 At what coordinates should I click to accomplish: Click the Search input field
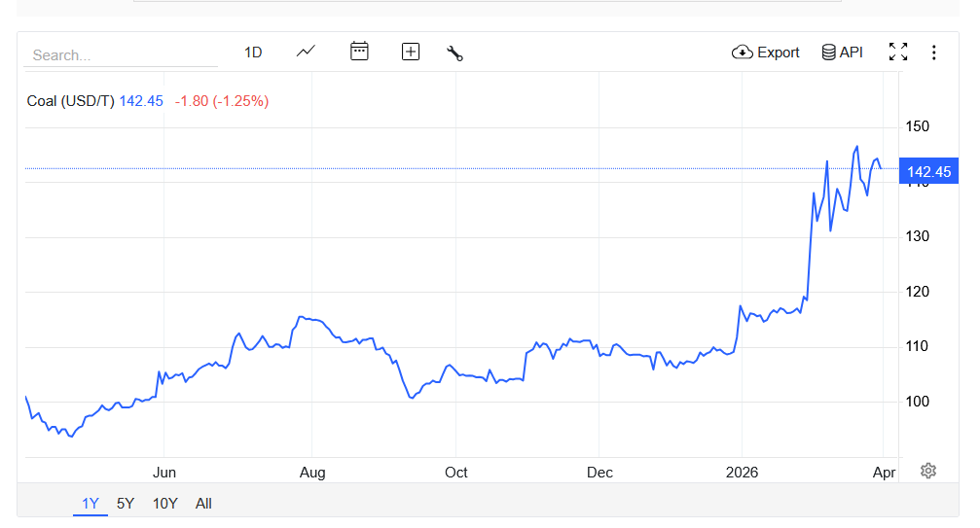click(121, 55)
